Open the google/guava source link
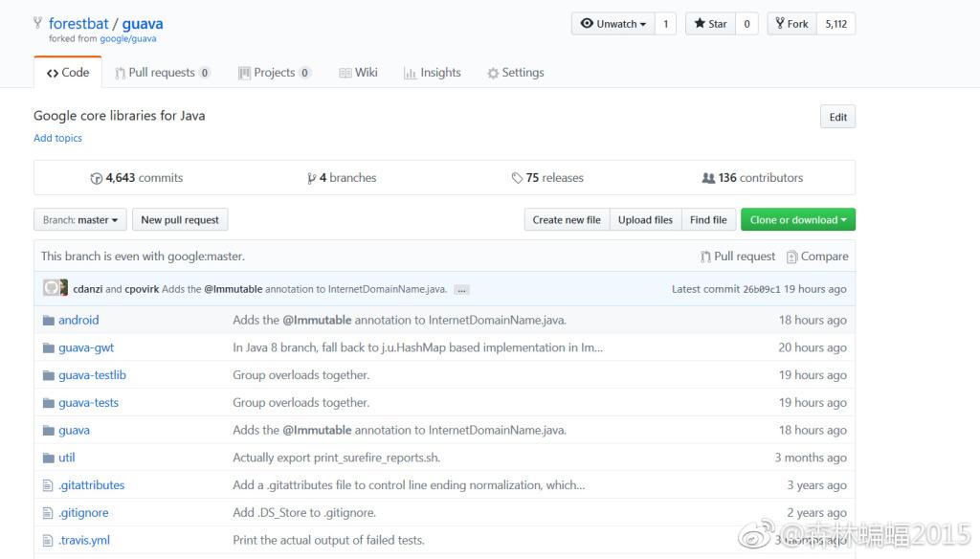 [x=128, y=39]
